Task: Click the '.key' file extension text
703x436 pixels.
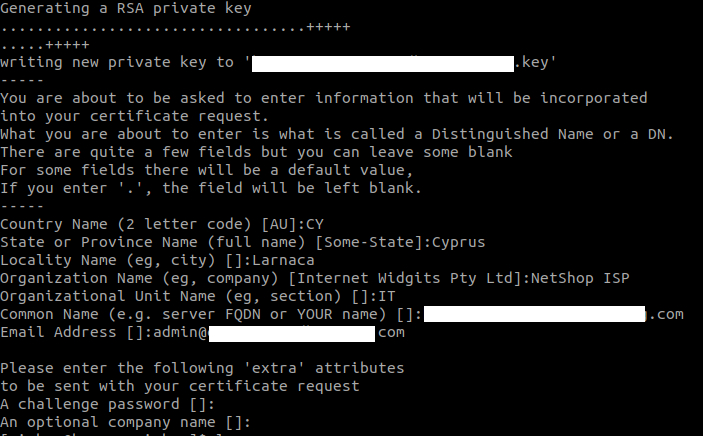Action: pos(531,62)
